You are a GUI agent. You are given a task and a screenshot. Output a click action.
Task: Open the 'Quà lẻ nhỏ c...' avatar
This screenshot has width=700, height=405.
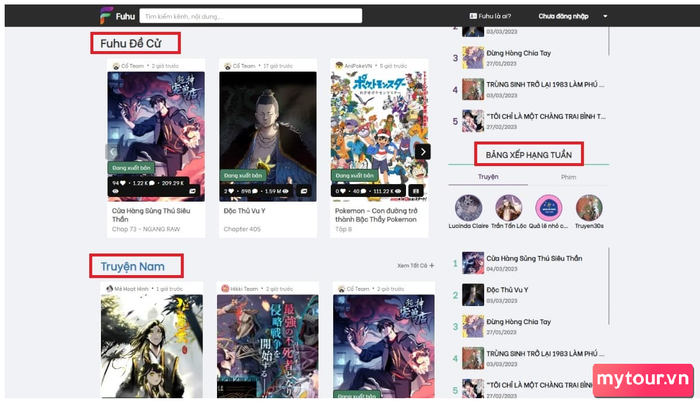(549, 208)
